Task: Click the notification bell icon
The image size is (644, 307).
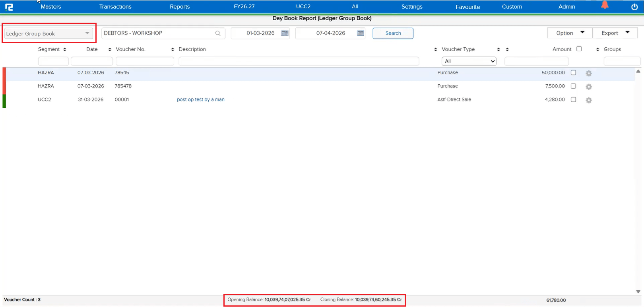Action: tap(605, 5)
